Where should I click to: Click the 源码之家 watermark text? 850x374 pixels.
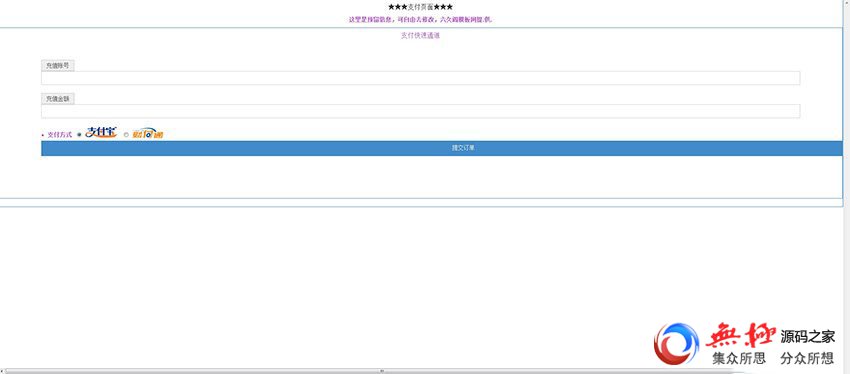point(808,337)
